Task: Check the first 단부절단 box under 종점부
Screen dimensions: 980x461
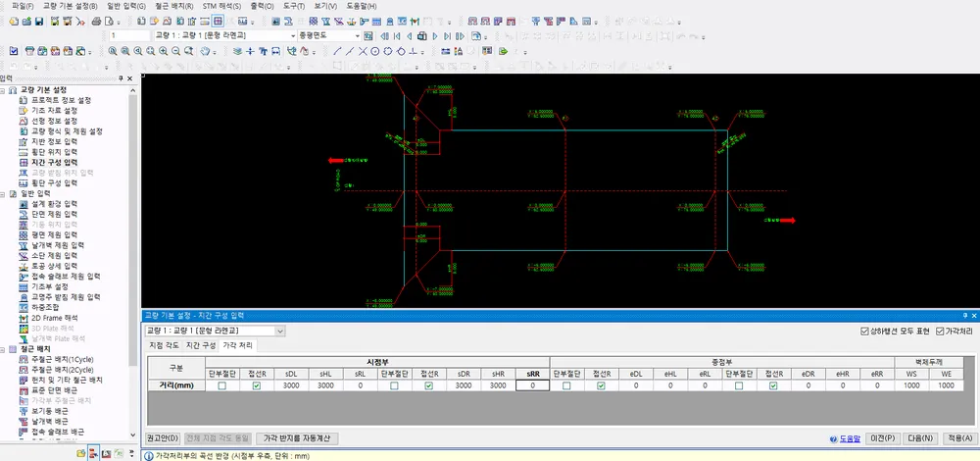Action: (x=566, y=385)
